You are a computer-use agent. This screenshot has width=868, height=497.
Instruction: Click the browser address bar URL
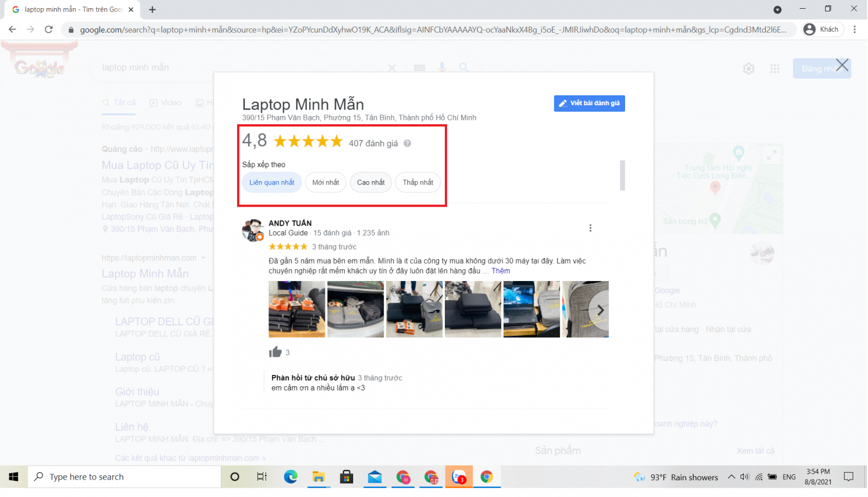tap(433, 30)
